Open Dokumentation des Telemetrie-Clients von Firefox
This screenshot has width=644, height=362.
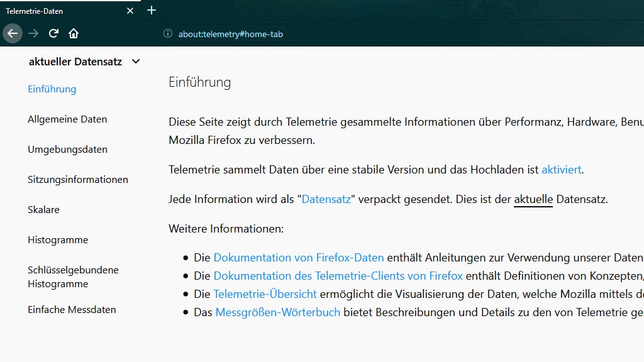338,276
